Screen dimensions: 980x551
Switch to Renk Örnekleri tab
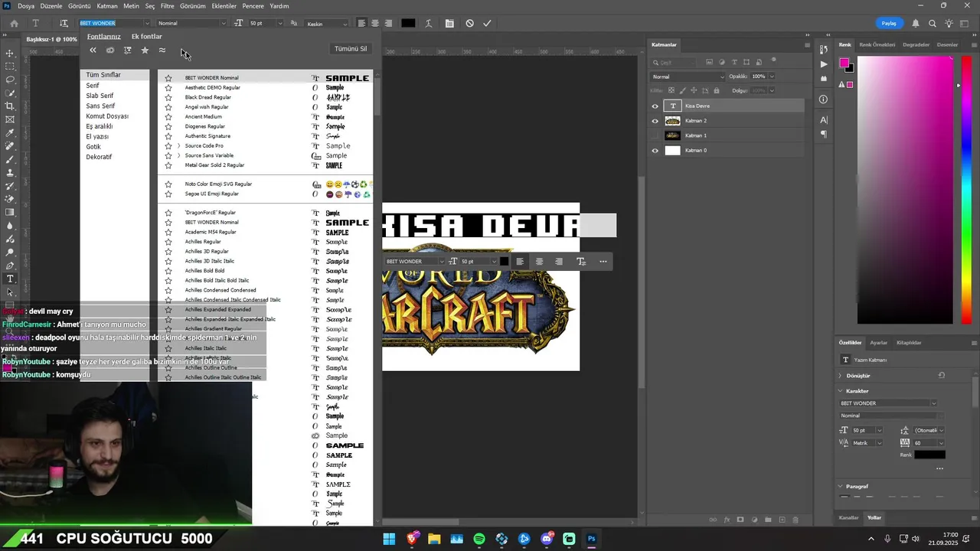(877, 44)
